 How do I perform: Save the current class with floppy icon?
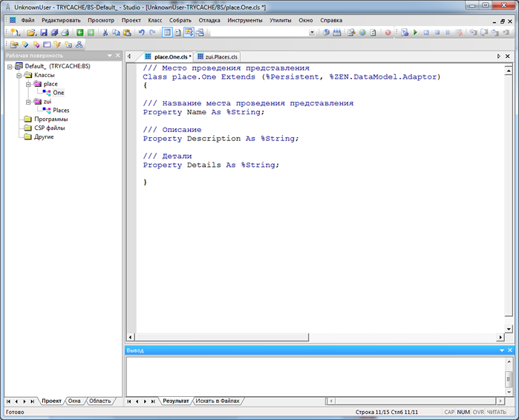click(44, 33)
